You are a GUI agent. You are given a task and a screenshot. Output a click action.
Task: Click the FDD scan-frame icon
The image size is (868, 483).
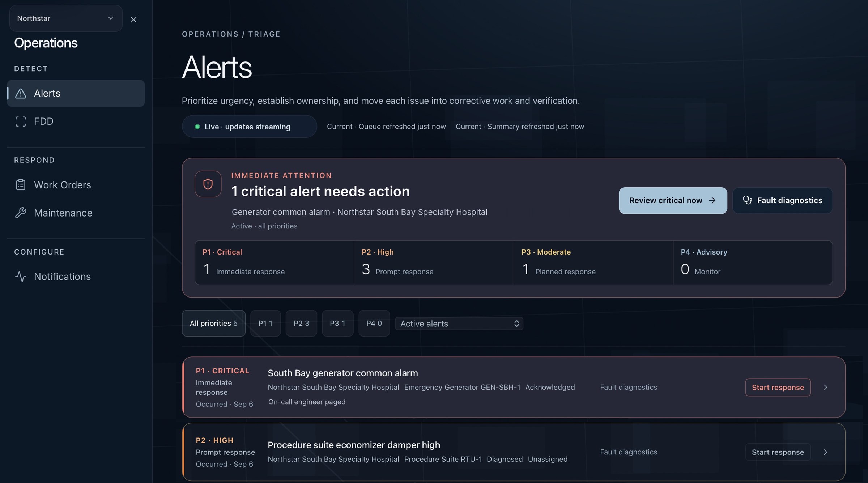tap(21, 121)
